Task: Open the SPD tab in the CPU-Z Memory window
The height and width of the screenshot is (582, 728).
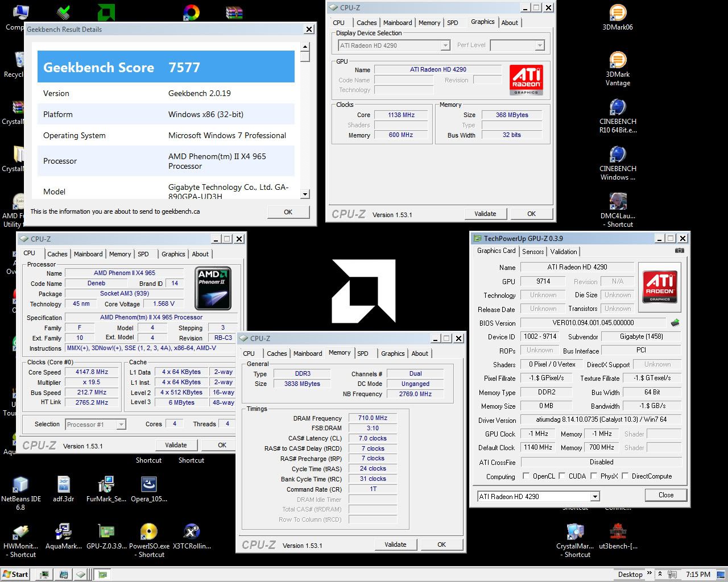Action: 363,354
